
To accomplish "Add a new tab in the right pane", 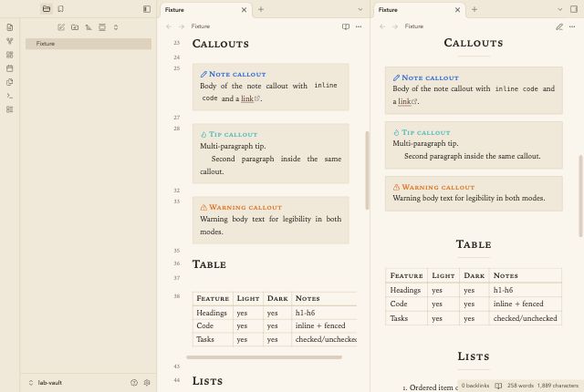I will coord(474,9).
